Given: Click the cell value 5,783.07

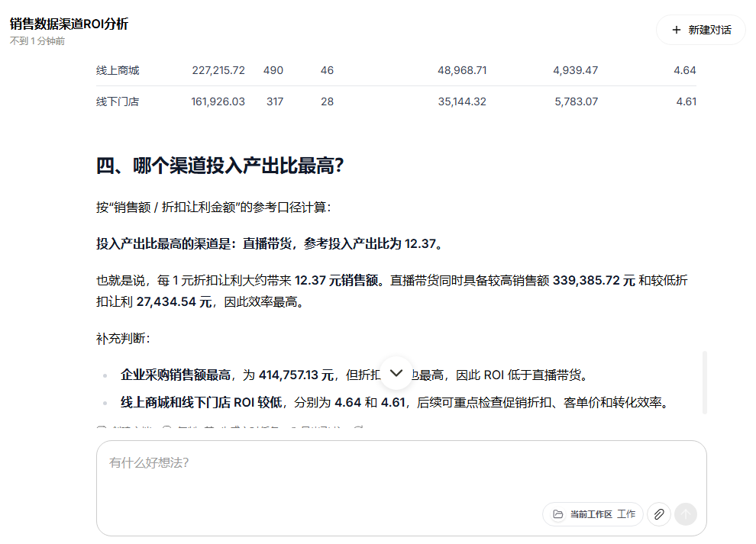Looking at the screenshot, I should 576,101.
